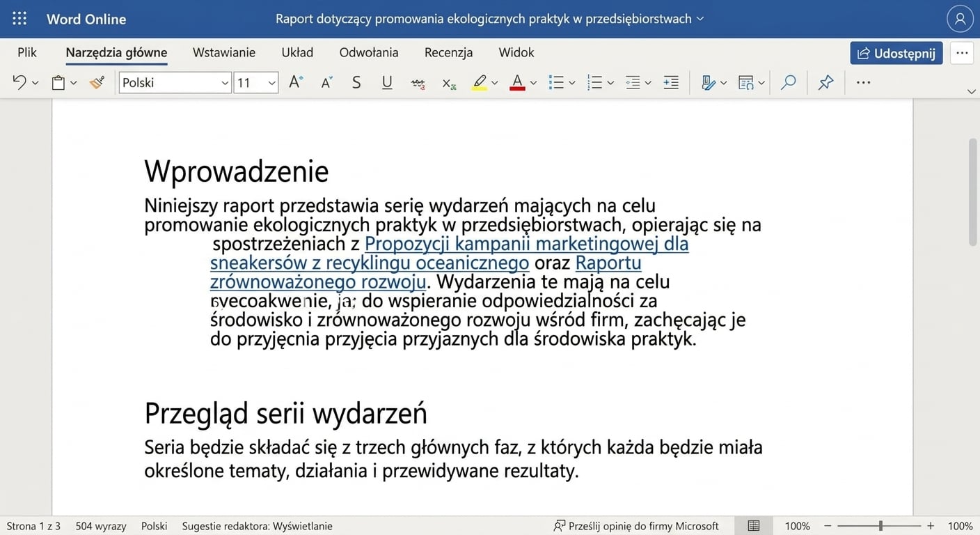Viewport: 980px width, 535px height.
Task: Toggle the reading layout view icon
Action: 754,526
